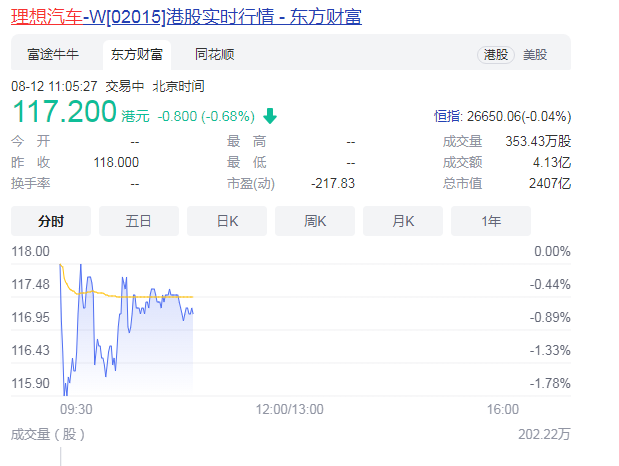Click the latest point on the blue price line
Image resolution: width=619 pixels, height=466 pixels.
click(x=193, y=313)
